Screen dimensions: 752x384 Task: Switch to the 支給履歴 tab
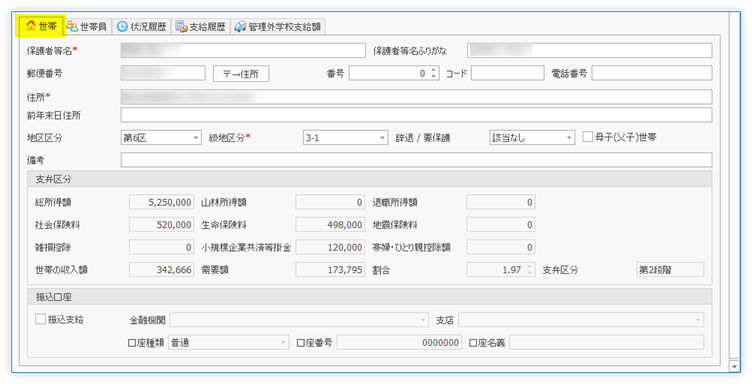coord(201,26)
